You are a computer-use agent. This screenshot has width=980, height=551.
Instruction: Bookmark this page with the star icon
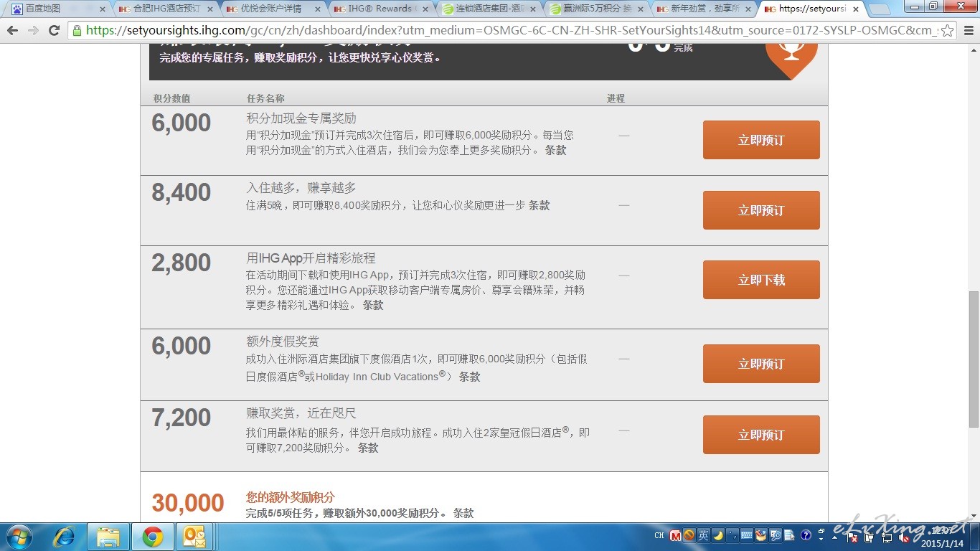pos(947,31)
